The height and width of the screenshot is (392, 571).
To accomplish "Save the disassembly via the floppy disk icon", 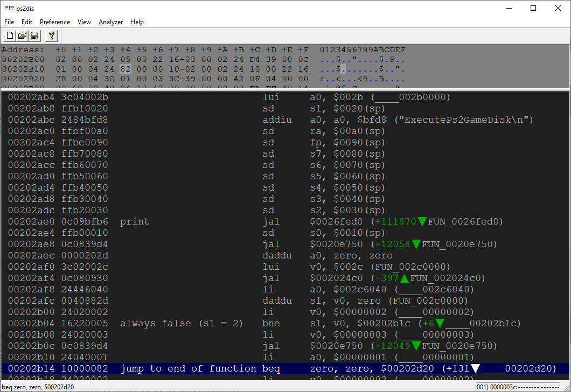I will coord(34,35).
